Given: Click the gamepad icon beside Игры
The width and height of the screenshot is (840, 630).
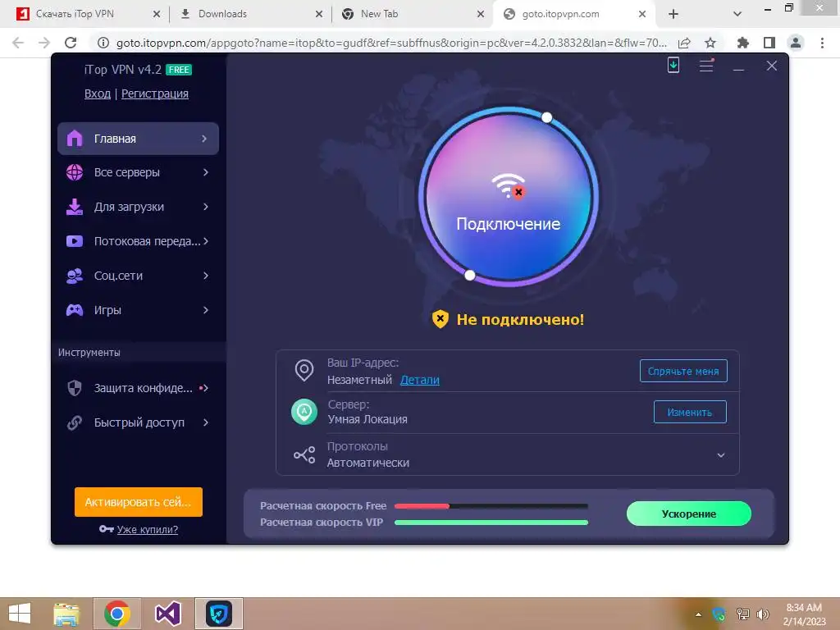Looking at the screenshot, I should [x=75, y=310].
